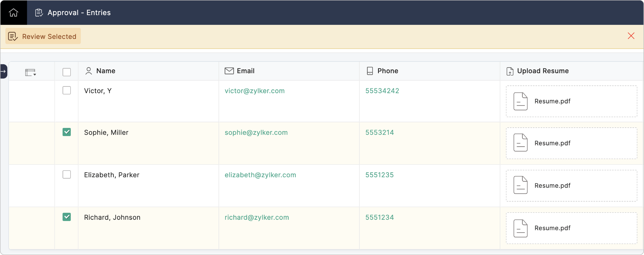The width and height of the screenshot is (644, 255).
Task: Open Elizabeth Parker's Resume.pdf attachment
Action: tap(552, 186)
